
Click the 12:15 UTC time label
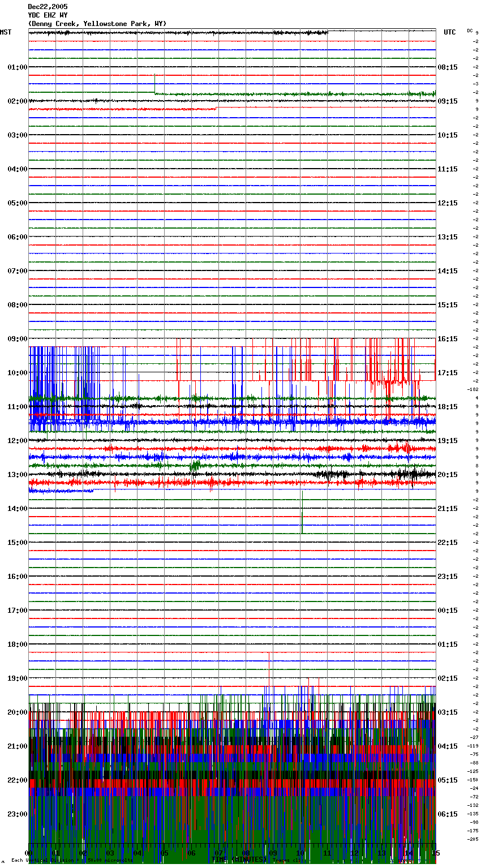click(x=448, y=203)
